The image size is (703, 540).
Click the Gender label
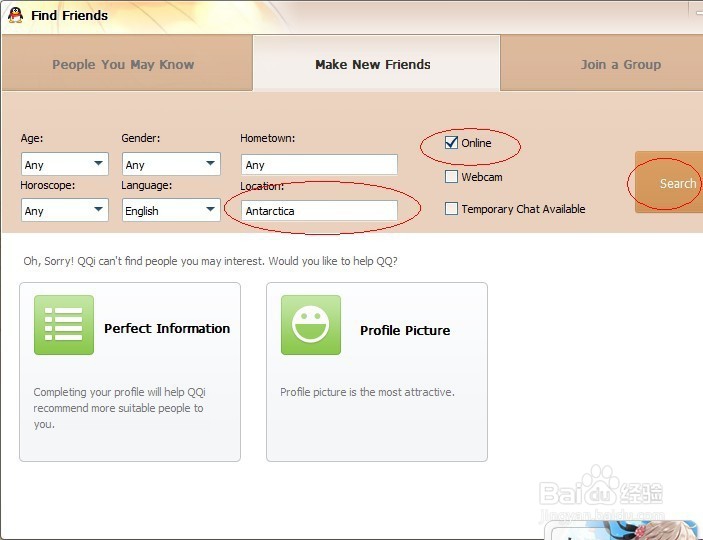pyautogui.click(x=140, y=138)
